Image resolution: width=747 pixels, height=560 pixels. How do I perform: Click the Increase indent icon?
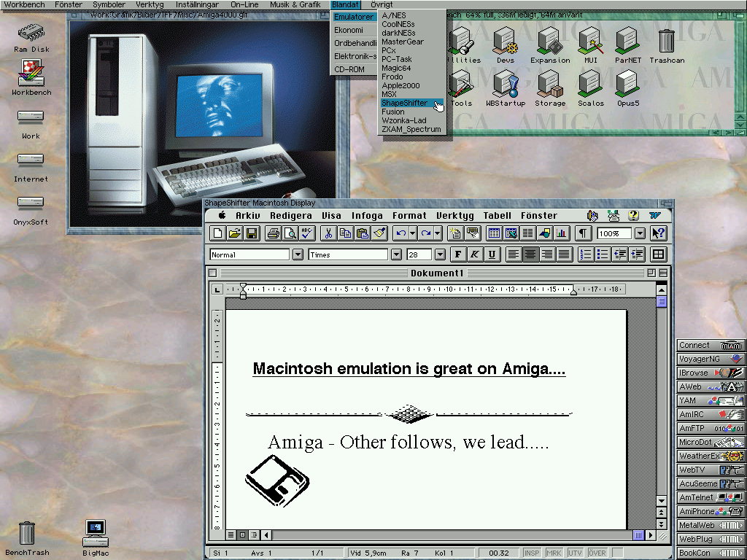pos(637,254)
